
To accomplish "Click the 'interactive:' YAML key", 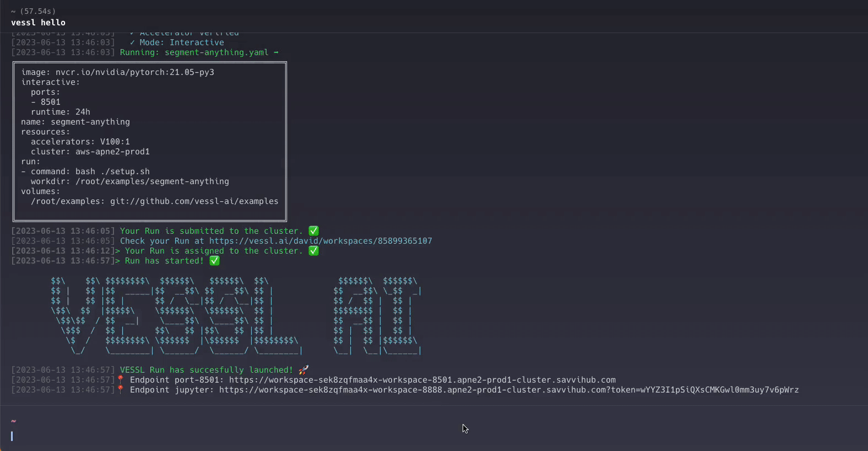I will coord(51,82).
